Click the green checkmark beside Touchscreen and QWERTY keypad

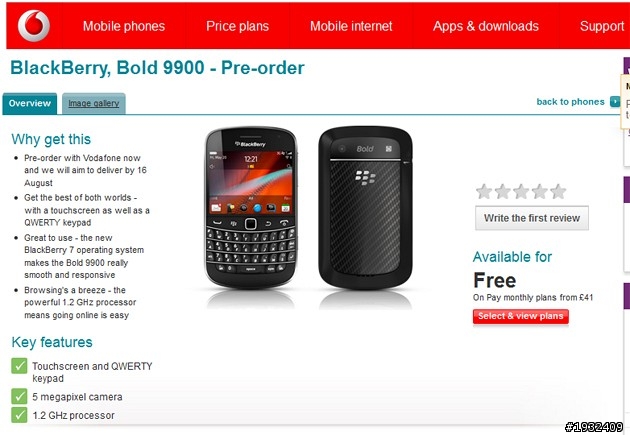point(19,366)
